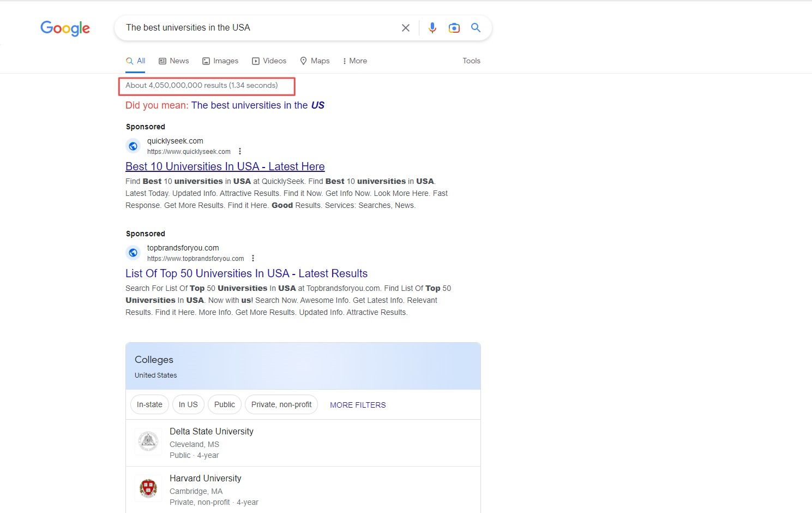Start voice search with the microphone icon

pos(432,28)
